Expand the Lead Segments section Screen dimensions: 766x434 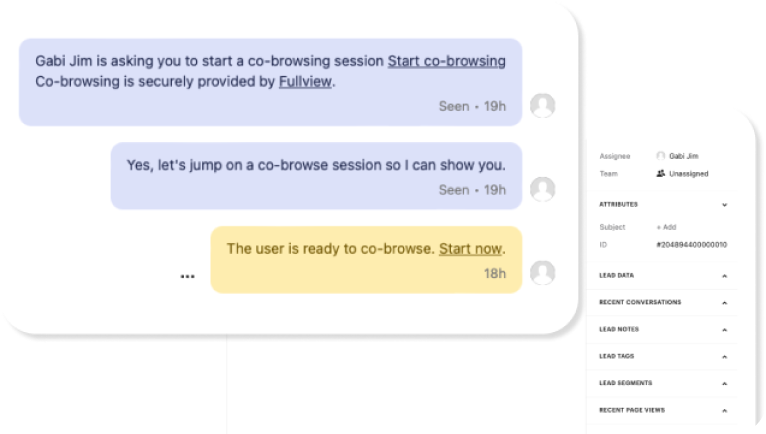tap(724, 383)
